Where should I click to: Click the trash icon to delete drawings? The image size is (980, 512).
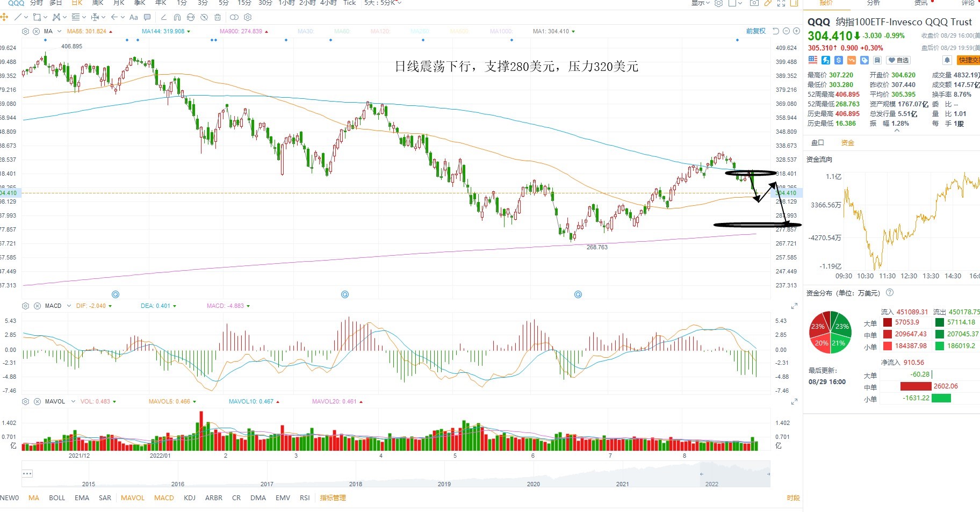(218, 17)
